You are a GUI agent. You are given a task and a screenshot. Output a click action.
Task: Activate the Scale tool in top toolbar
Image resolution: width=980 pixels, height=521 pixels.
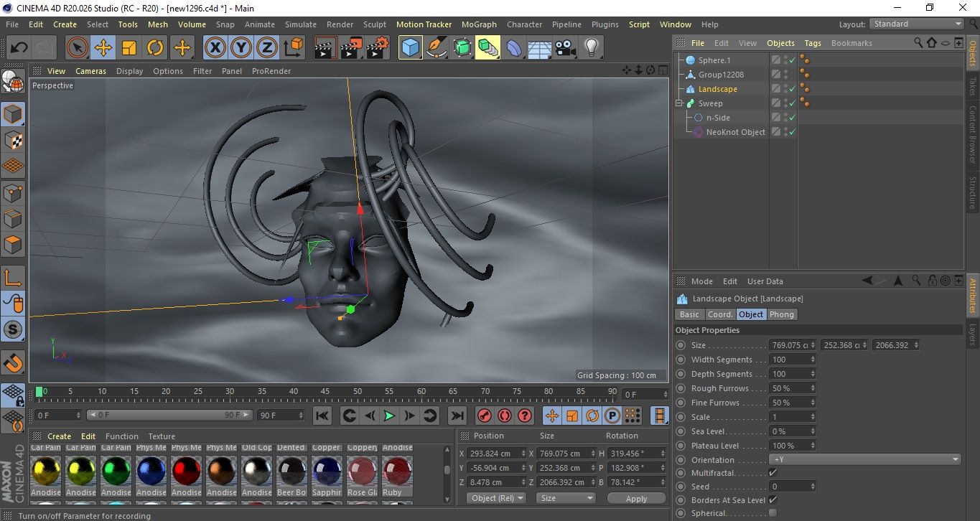[x=129, y=48]
